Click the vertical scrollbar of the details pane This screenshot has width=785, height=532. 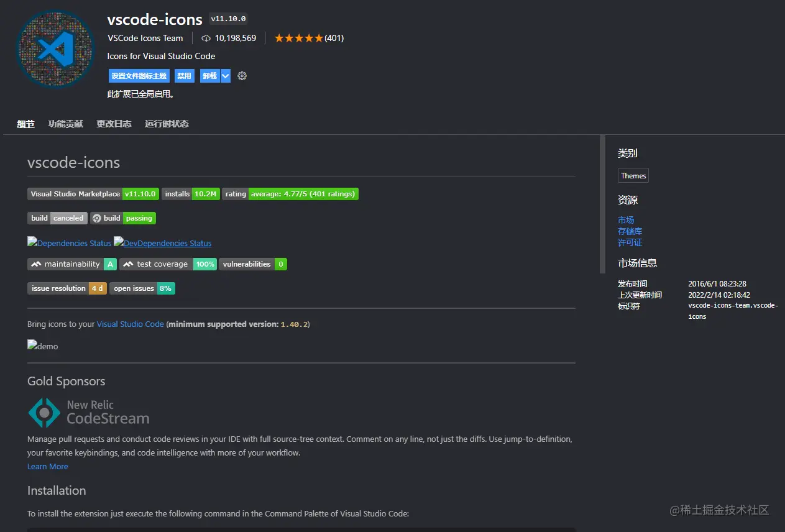pos(602,204)
